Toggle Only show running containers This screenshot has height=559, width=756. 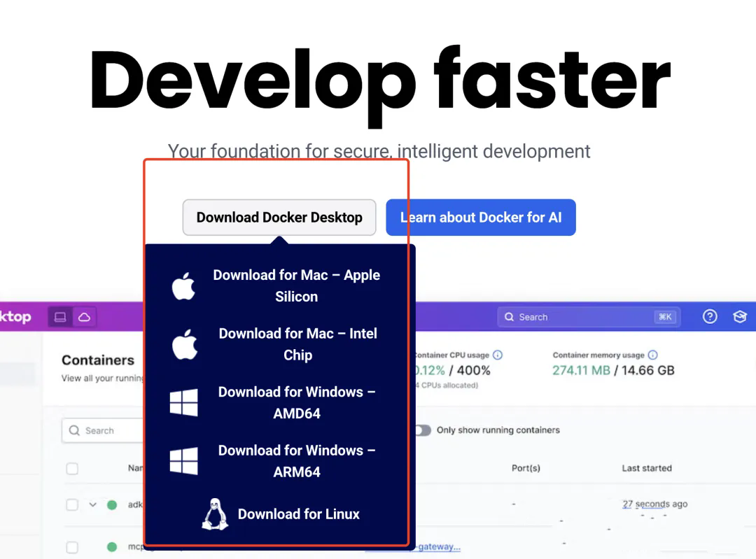point(423,430)
